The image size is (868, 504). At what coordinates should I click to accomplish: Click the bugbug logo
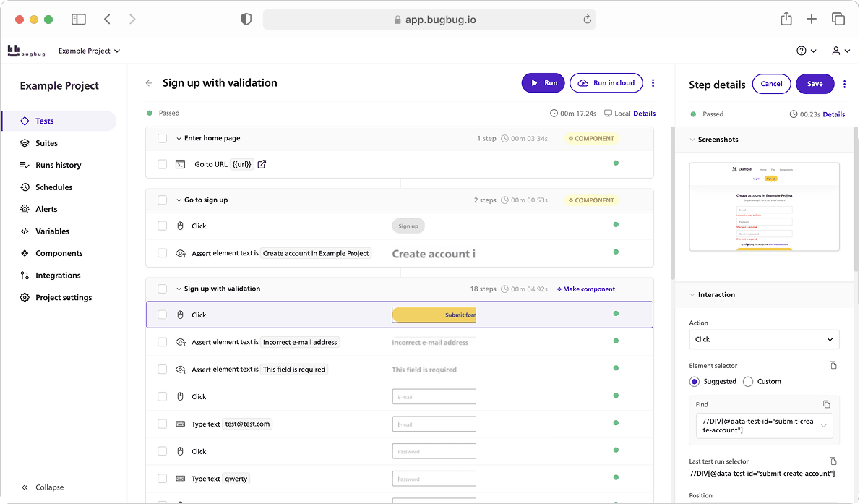[27, 51]
